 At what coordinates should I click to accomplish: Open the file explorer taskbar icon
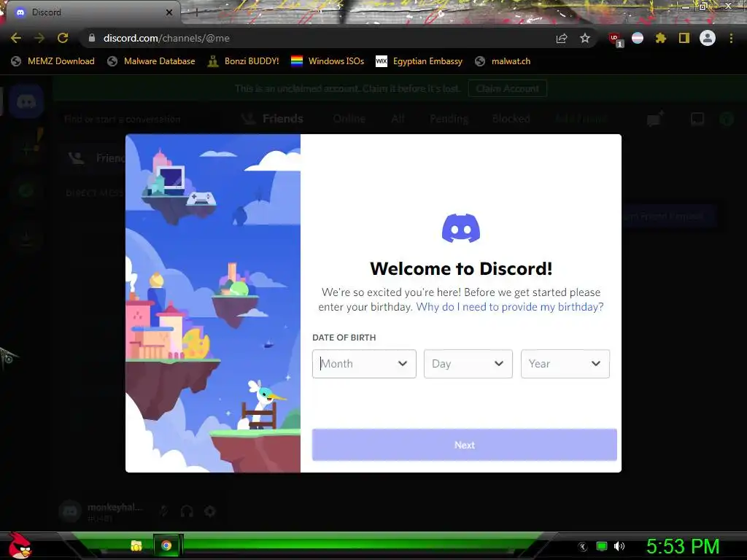coord(136,545)
